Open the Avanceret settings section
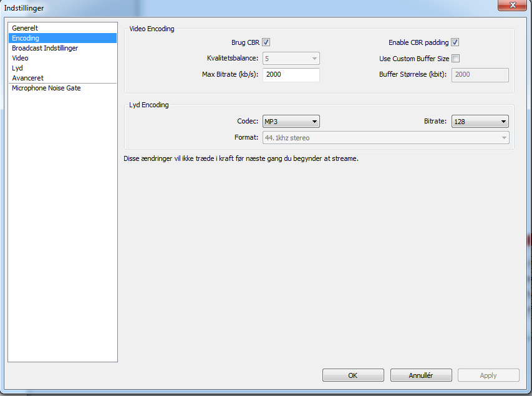This screenshot has height=396, width=532. tap(27, 78)
